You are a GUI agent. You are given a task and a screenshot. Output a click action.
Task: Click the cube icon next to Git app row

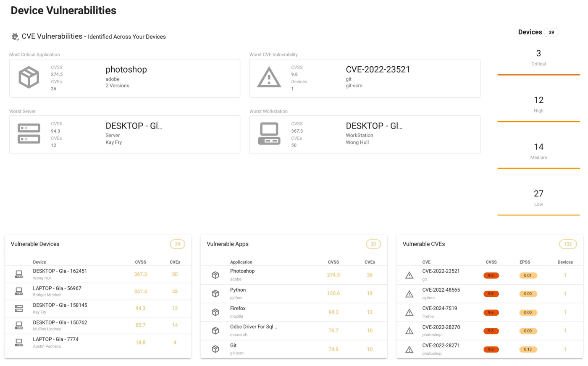coord(215,349)
